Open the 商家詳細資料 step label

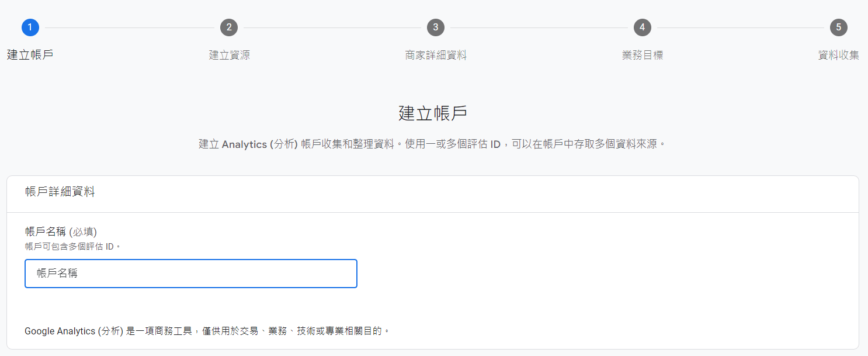435,56
